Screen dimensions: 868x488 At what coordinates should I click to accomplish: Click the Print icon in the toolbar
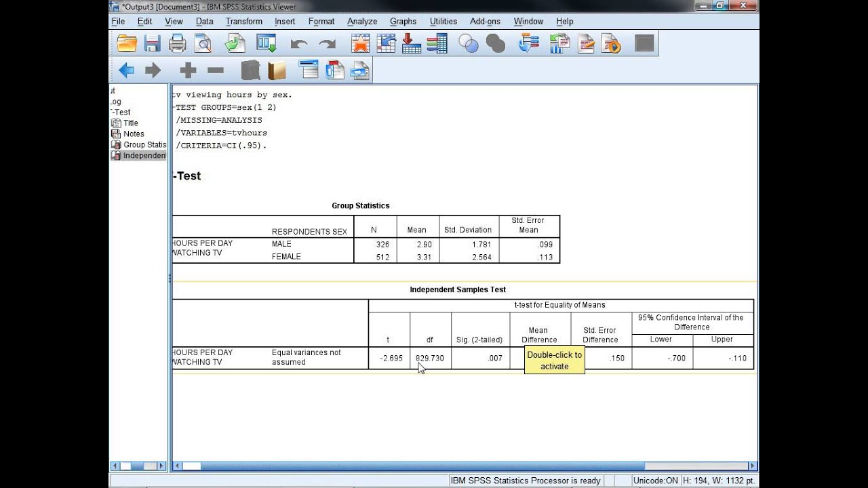(x=178, y=44)
